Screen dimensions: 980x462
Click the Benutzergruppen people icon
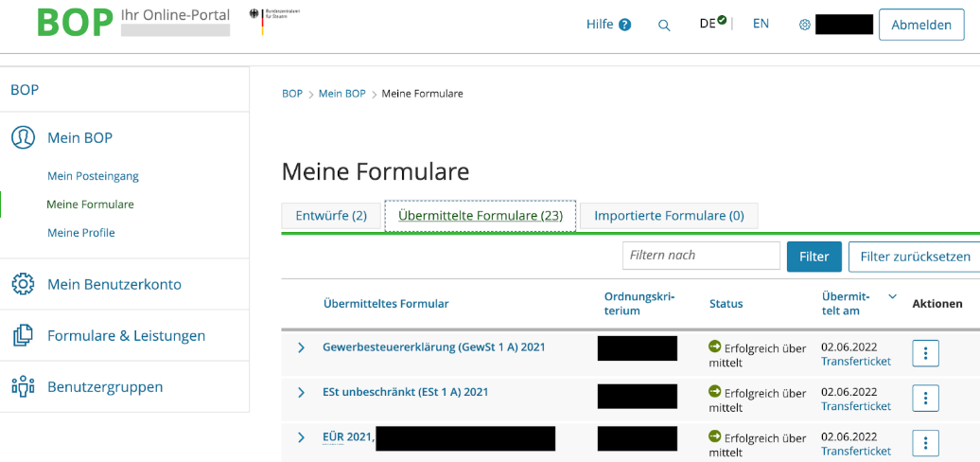click(23, 386)
